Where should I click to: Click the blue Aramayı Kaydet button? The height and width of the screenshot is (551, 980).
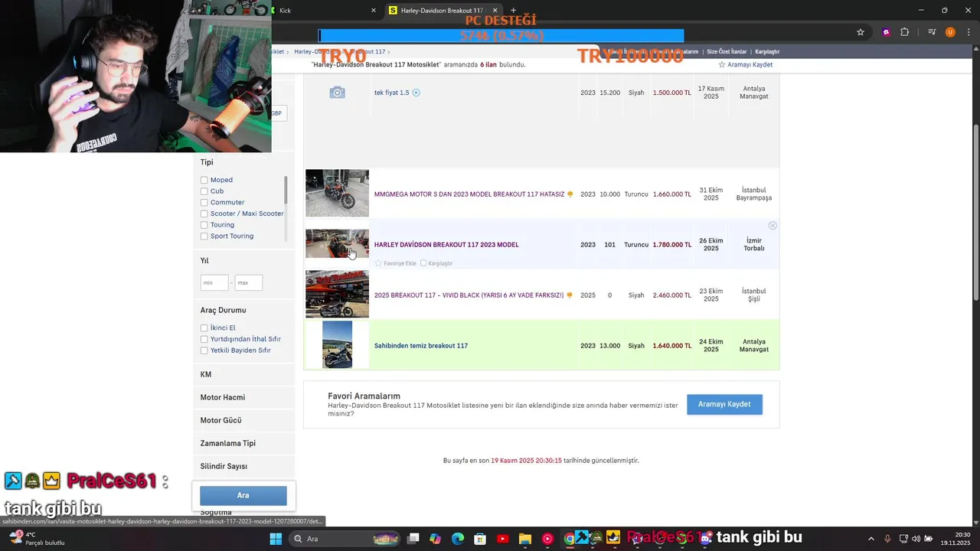724,404
